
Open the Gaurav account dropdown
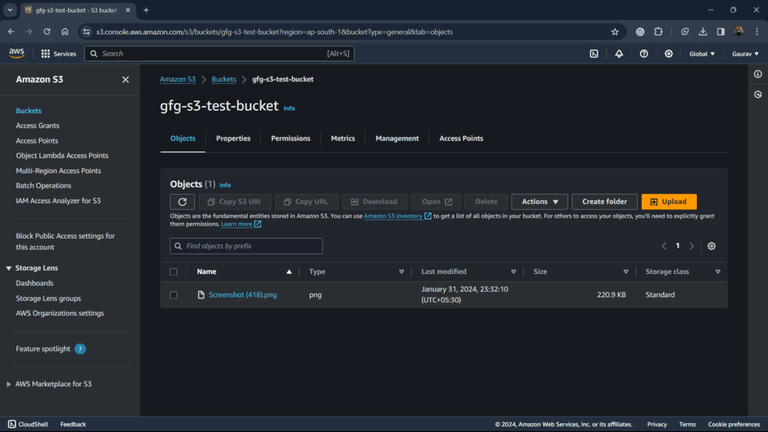[x=745, y=54]
